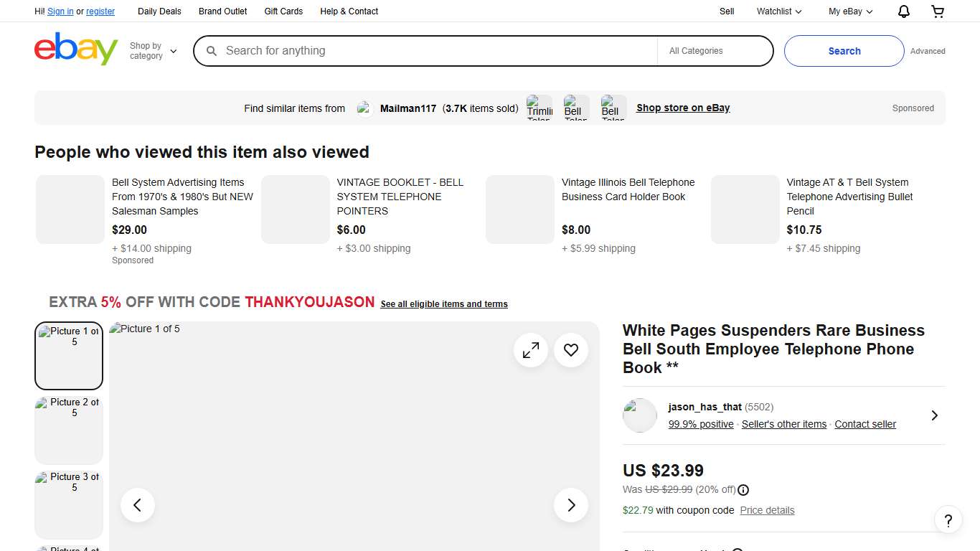This screenshot has height=551, width=980.
Task: Expand the Shop by category menu
Action: pyautogui.click(x=153, y=50)
